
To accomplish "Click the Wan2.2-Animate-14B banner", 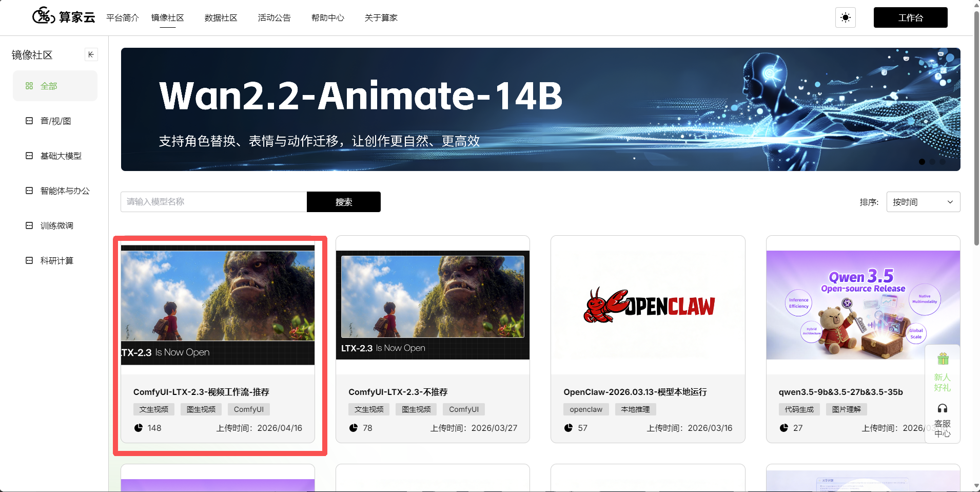I will pyautogui.click(x=541, y=109).
